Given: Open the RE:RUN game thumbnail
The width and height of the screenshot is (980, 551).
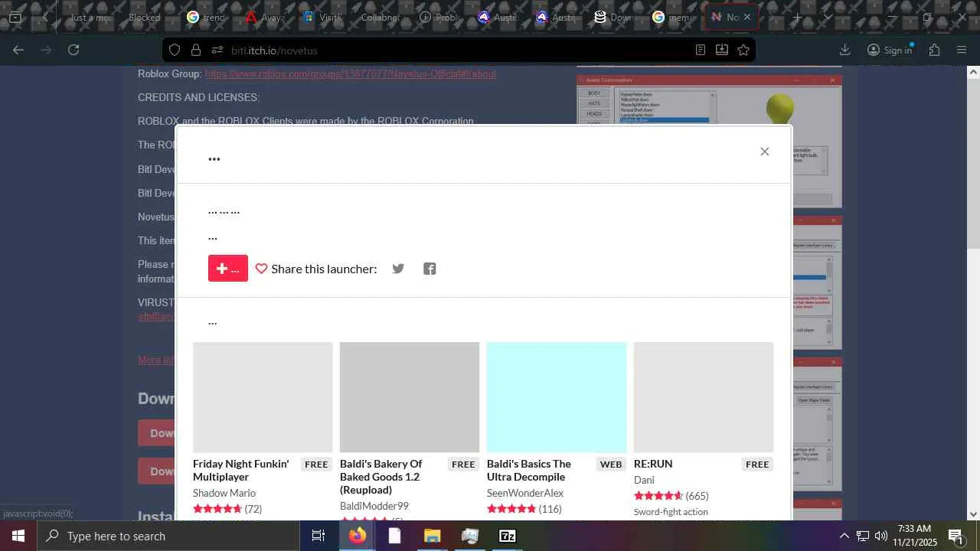Looking at the screenshot, I should pos(704,397).
